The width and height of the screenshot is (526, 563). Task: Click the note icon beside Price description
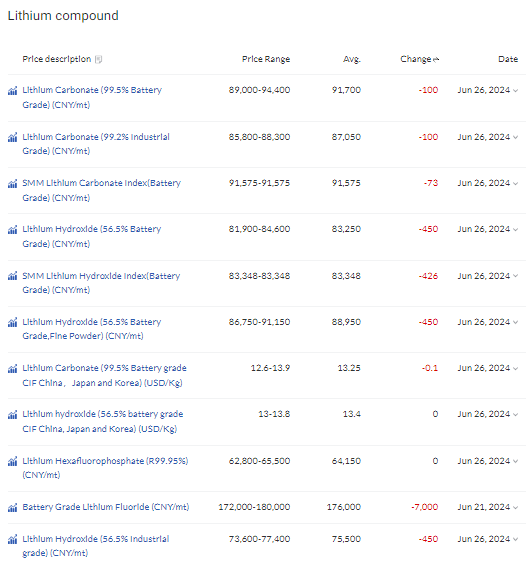[98, 59]
